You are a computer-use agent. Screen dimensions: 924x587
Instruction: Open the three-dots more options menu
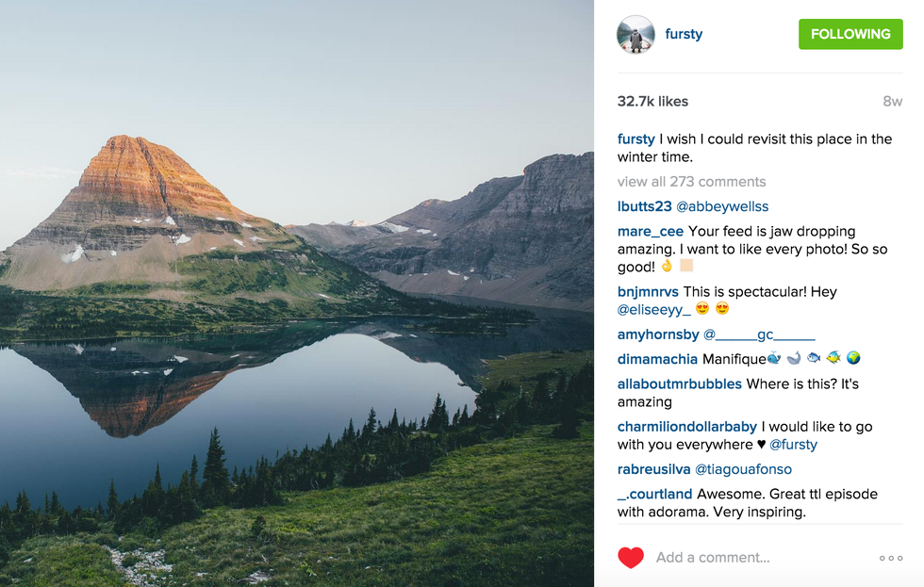tap(890, 558)
